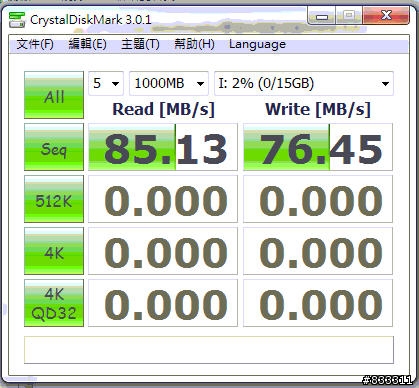Close the CrystalDiskMark window

pyautogui.click(x=386, y=16)
